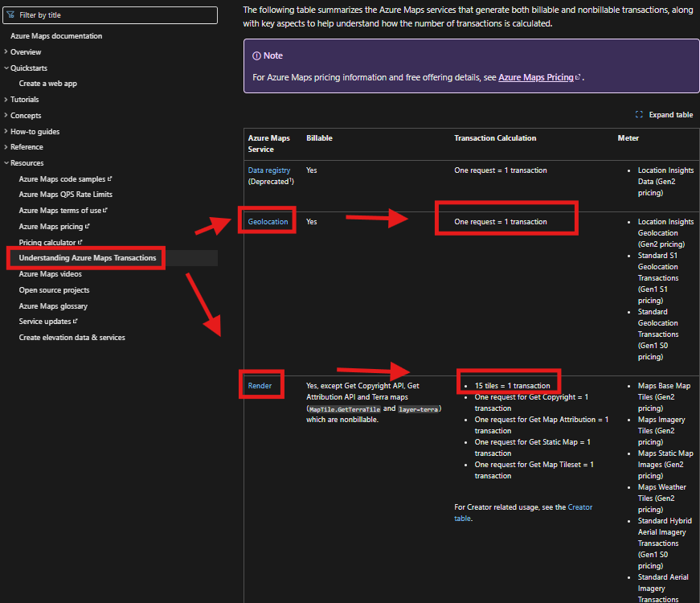Expand the Tutorials section chevron
Screen dimensions: 700x603
(x=6, y=100)
